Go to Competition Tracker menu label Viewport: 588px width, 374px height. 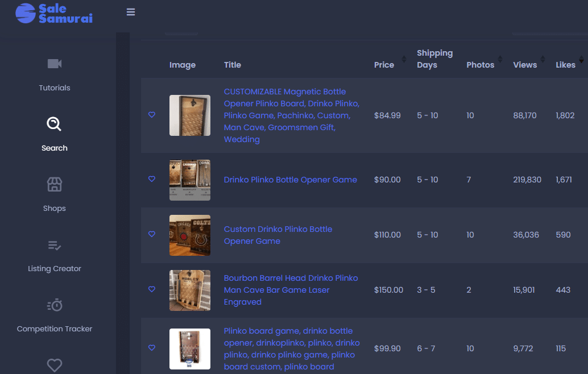pyautogui.click(x=55, y=329)
